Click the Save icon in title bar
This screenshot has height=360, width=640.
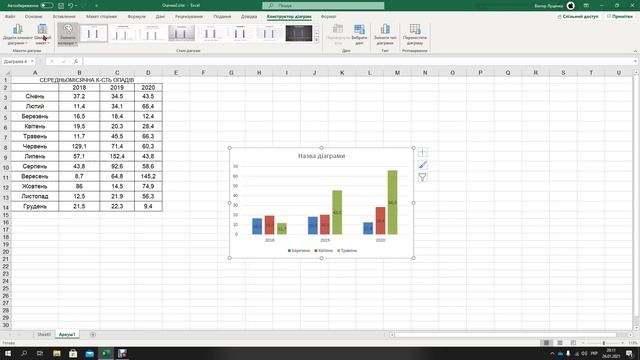pos(61,5)
